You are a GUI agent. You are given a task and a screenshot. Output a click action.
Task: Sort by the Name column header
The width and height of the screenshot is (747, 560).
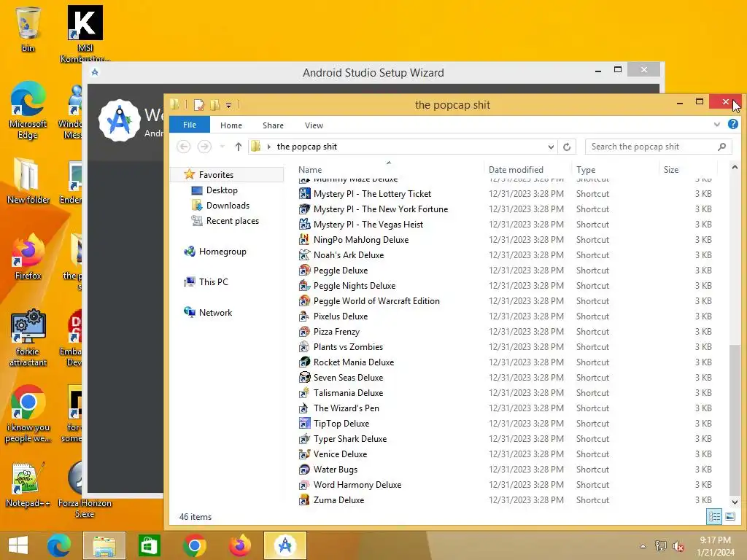pos(389,169)
